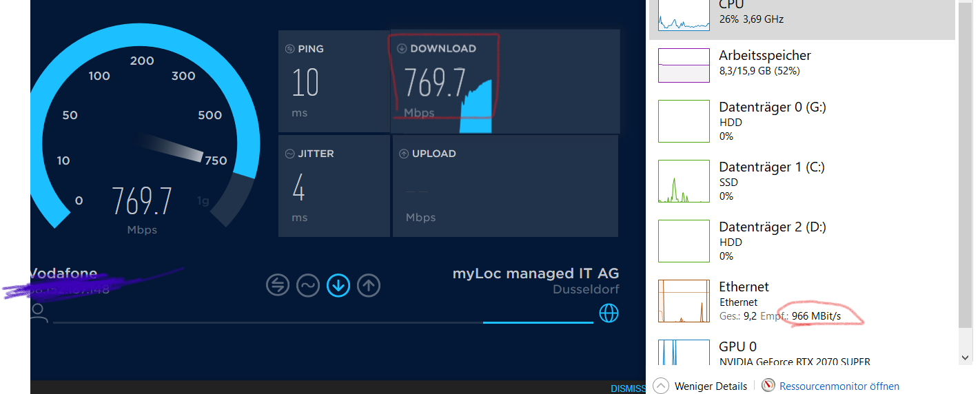Click the 26% 3,69 GHz CPU value

click(751, 19)
